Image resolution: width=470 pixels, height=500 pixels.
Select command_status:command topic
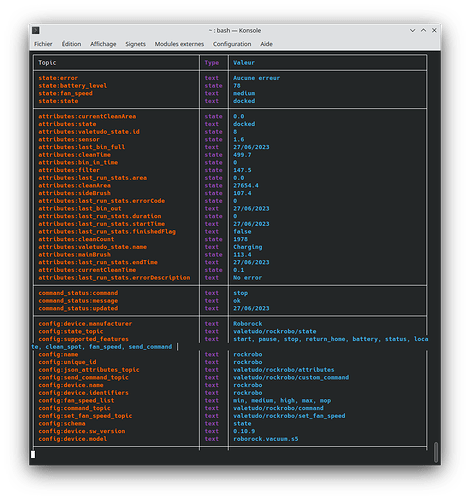click(x=78, y=293)
